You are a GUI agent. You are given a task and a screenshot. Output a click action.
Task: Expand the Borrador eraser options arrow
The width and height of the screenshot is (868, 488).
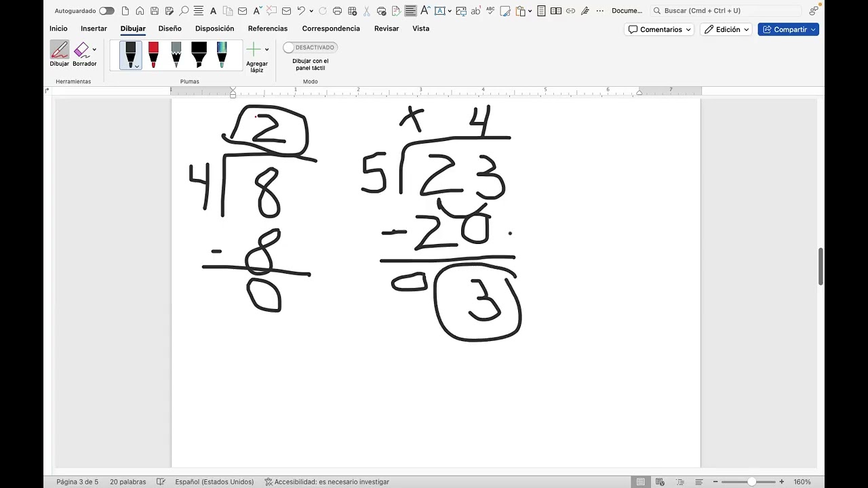click(94, 49)
